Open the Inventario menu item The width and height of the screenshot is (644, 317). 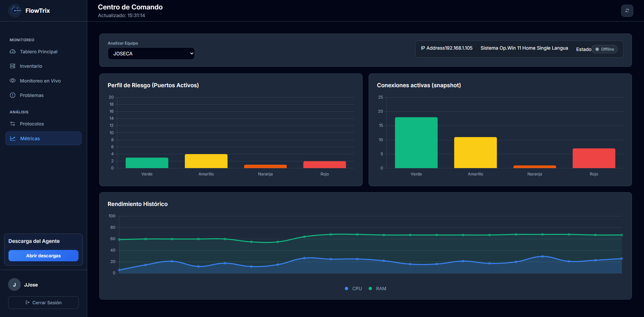[31, 66]
